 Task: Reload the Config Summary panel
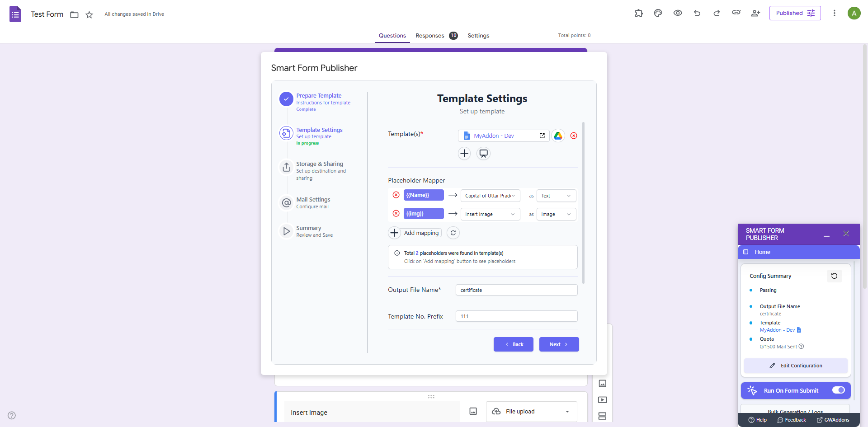point(834,276)
